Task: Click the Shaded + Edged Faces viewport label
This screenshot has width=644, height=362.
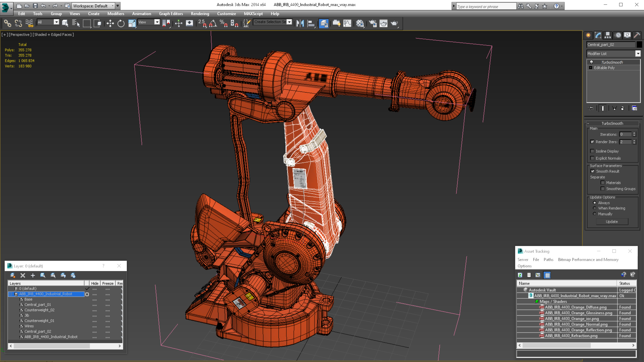Action: click(x=53, y=34)
